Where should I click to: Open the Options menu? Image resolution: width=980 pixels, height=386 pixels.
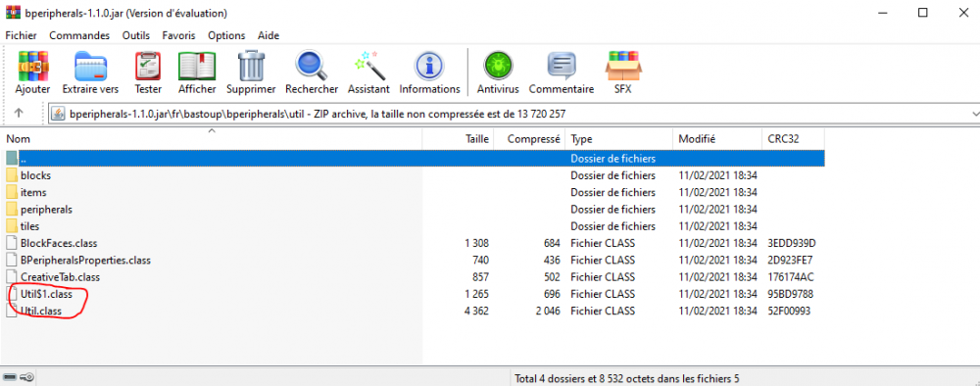(226, 35)
